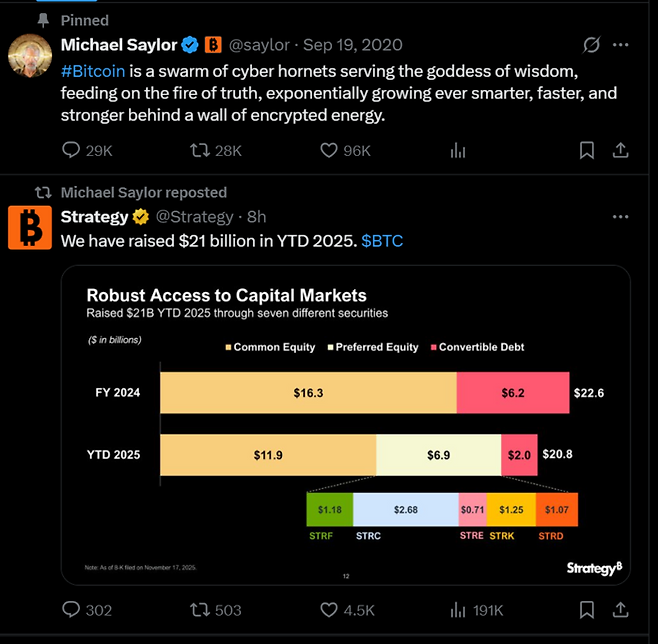Screen dimensions: 658x644
Task: Open more options menu on pinned post
Action: (x=621, y=45)
